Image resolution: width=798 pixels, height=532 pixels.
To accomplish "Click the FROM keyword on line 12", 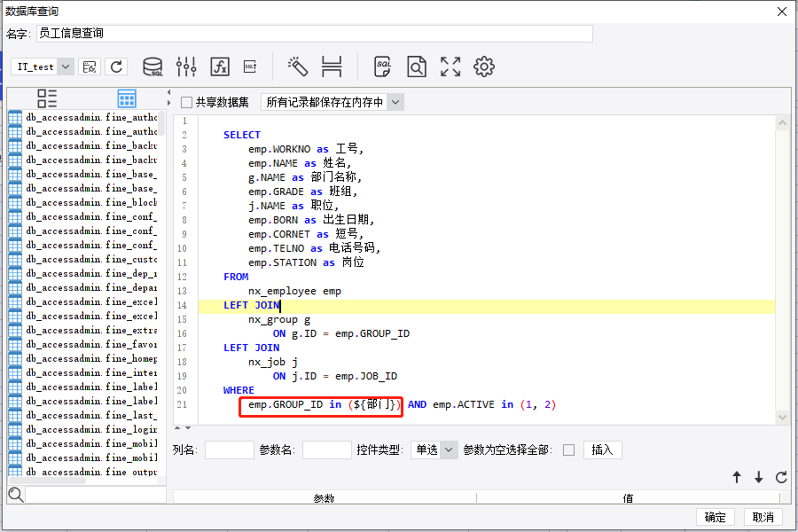I will click(x=236, y=277).
